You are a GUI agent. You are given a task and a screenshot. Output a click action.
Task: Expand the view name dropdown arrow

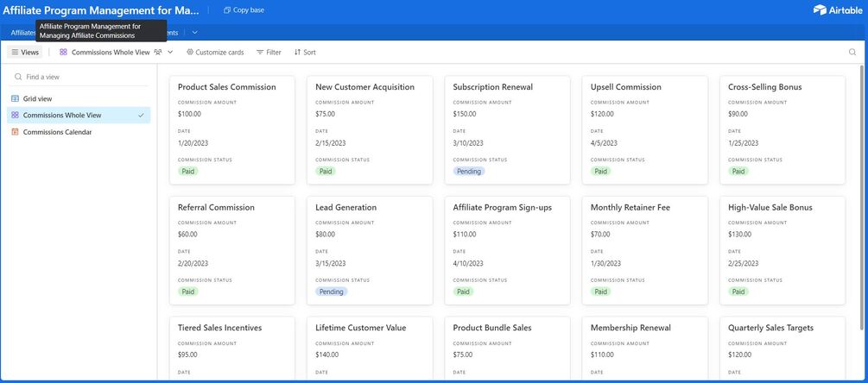click(170, 53)
